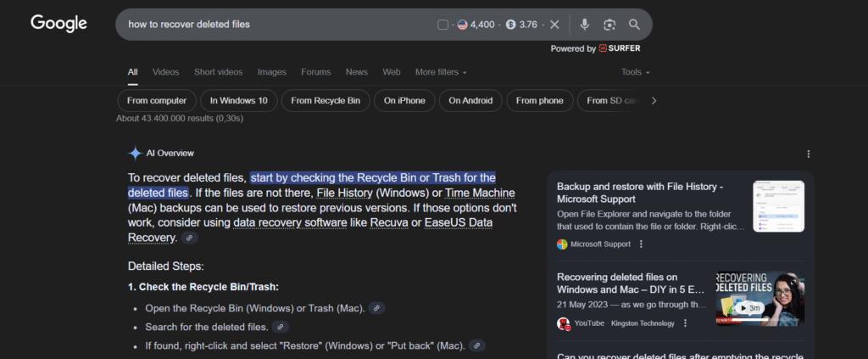Choose the From SD card chip
This screenshot has height=359, width=868.
(612, 101)
